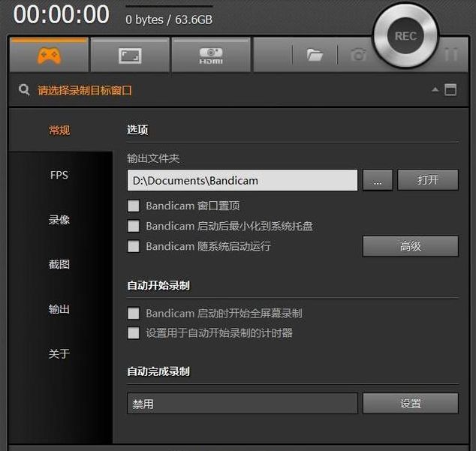This screenshot has height=451, width=476.
Task: Click the window mode icon in target bar
Action: coord(450,90)
